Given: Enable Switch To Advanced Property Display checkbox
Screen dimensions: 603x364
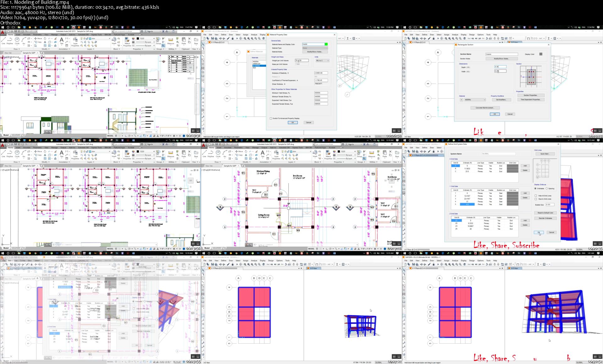Looking at the screenshot, I should pyautogui.click(x=271, y=118).
